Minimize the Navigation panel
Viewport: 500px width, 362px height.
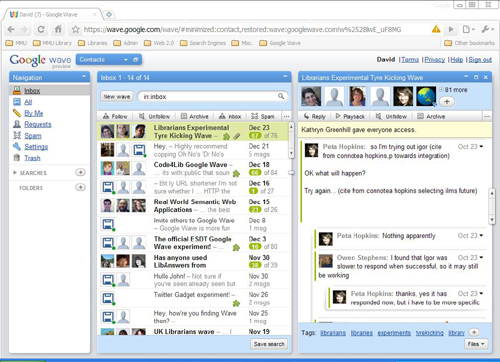pyautogui.click(x=84, y=77)
